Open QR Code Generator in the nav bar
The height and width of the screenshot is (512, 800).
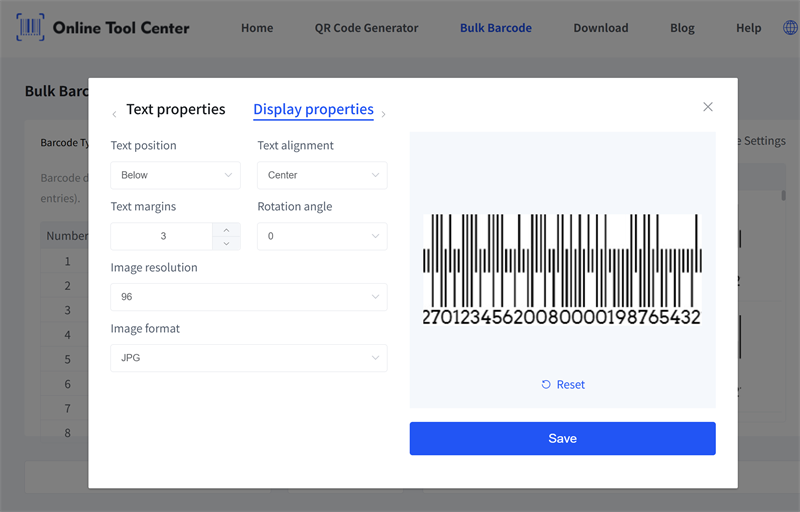pos(366,28)
